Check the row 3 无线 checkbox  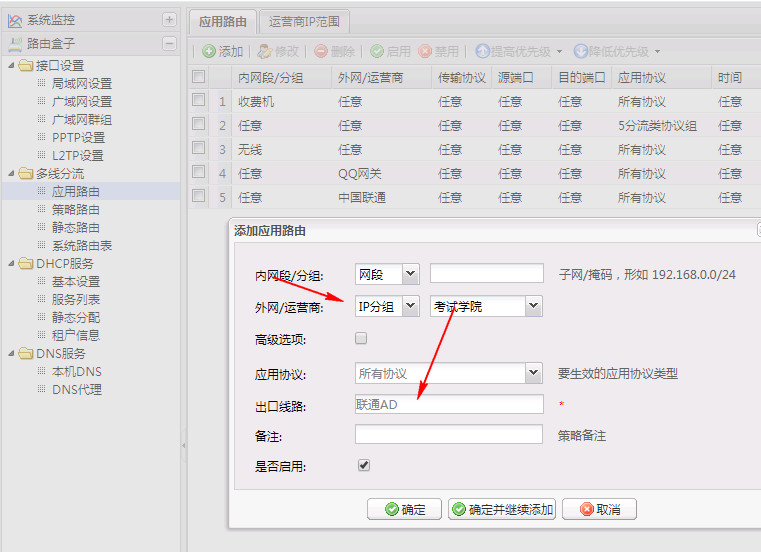[199, 147]
